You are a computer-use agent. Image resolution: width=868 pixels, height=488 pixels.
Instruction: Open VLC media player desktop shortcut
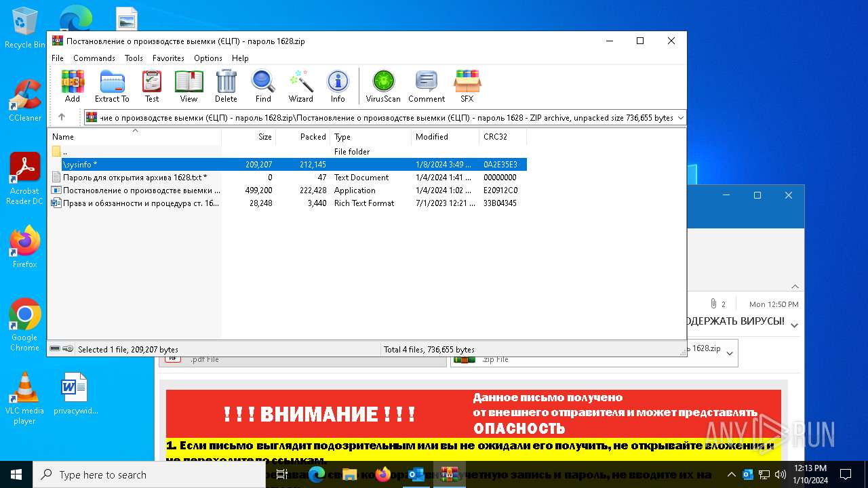pos(24,399)
